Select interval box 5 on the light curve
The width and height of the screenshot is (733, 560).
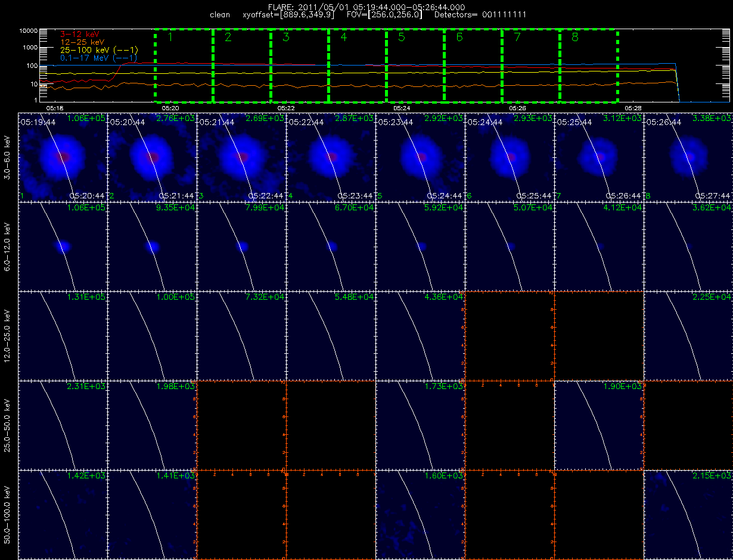click(415, 65)
